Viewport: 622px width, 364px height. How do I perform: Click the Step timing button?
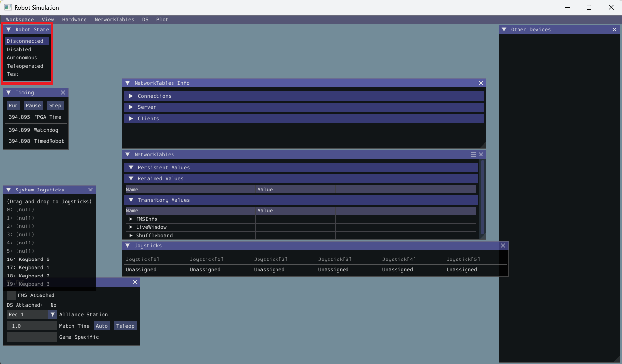tap(55, 106)
